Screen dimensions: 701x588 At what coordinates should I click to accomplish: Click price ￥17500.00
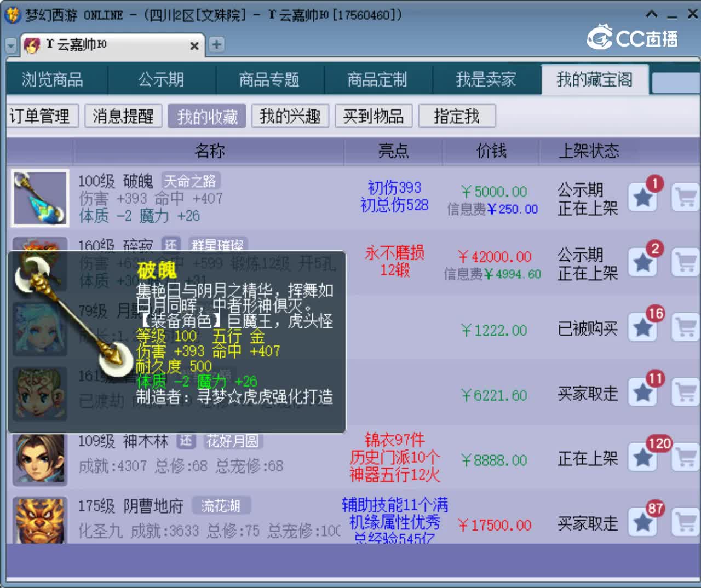click(495, 526)
